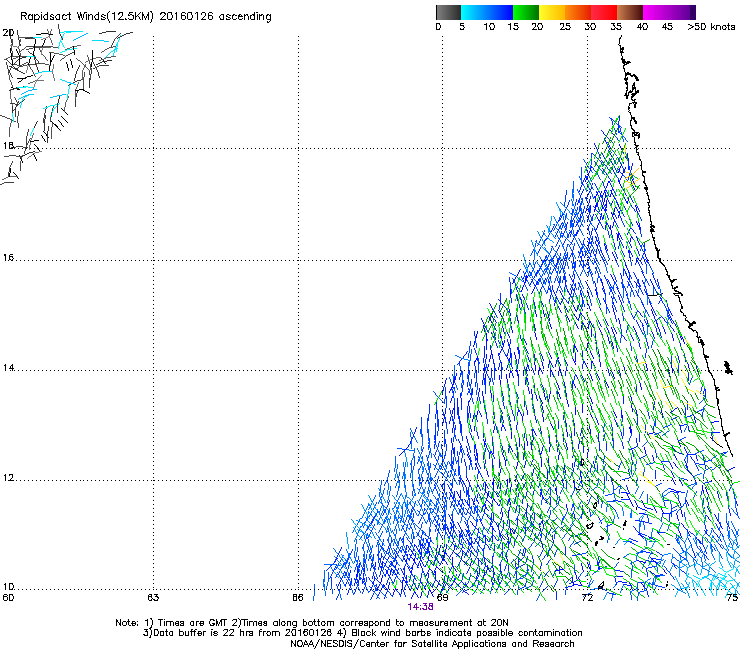The image size is (740, 650).
Task: Click the '20160126 ascending' date text
Action: click(215, 17)
